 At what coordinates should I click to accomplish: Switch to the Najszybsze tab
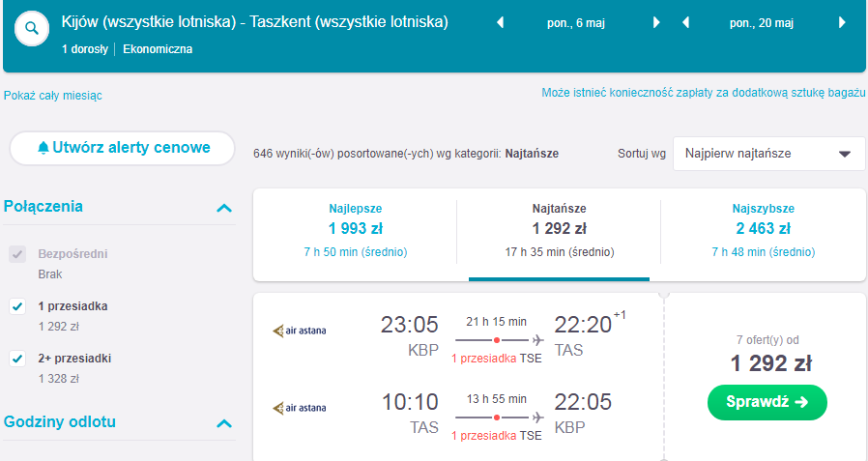point(763,230)
